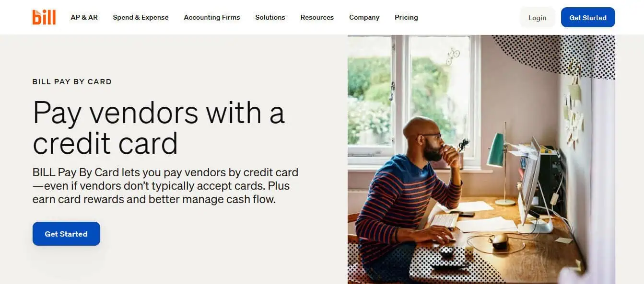Expand the Solutions navigation menu
Image resolution: width=644 pixels, height=284 pixels.
click(x=270, y=17)
